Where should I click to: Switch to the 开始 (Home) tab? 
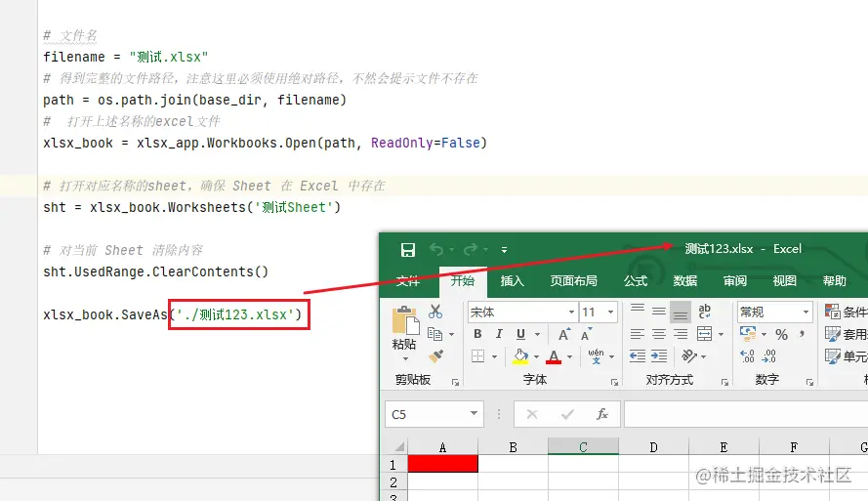tap(463, 280)
